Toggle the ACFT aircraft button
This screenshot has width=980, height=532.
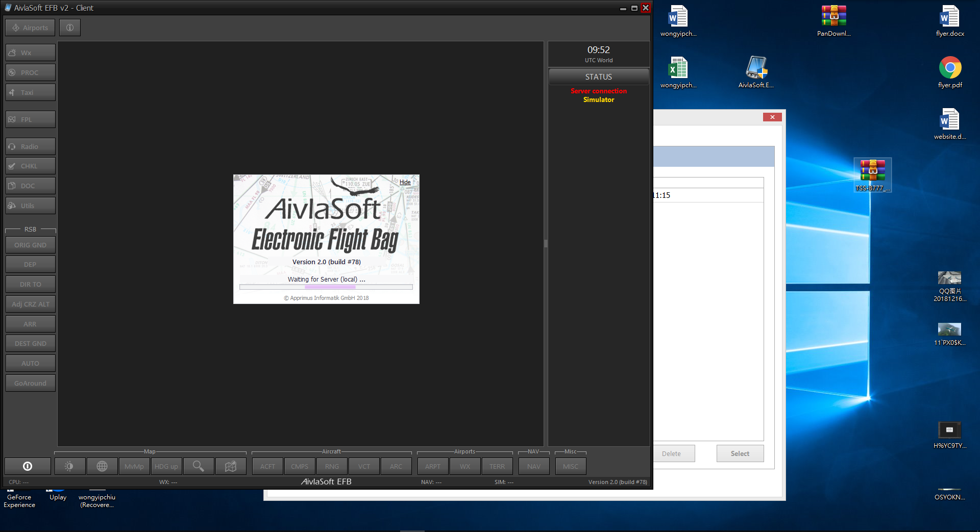[267, 466]
